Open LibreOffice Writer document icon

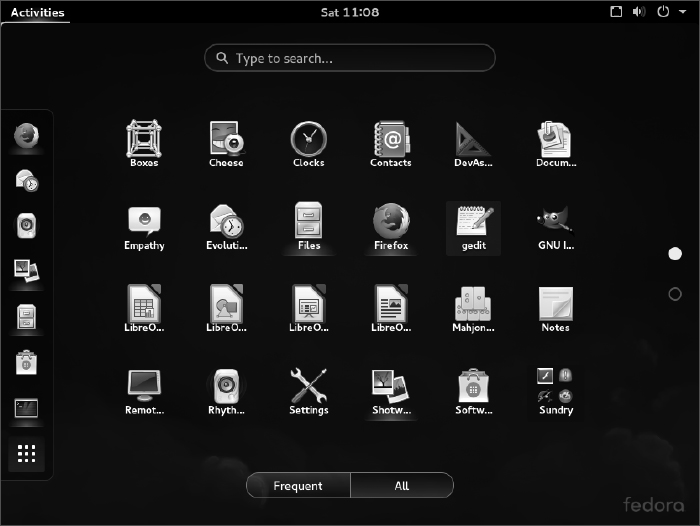391,309
